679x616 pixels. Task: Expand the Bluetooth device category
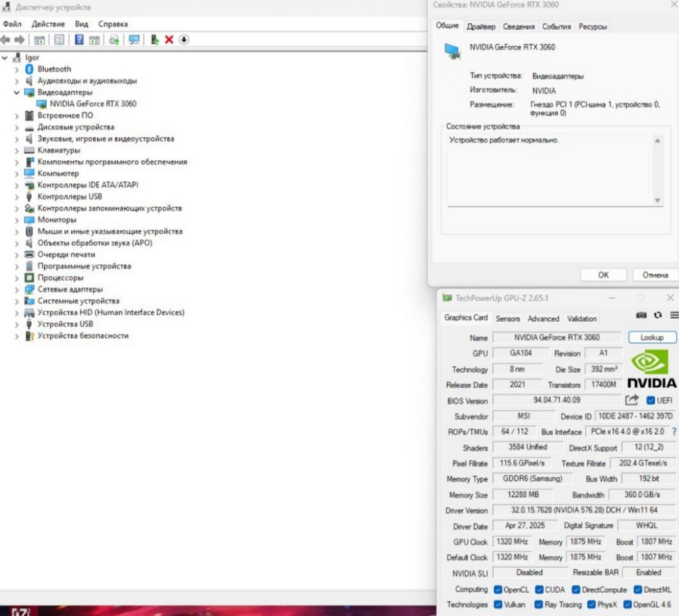[16, 69]
